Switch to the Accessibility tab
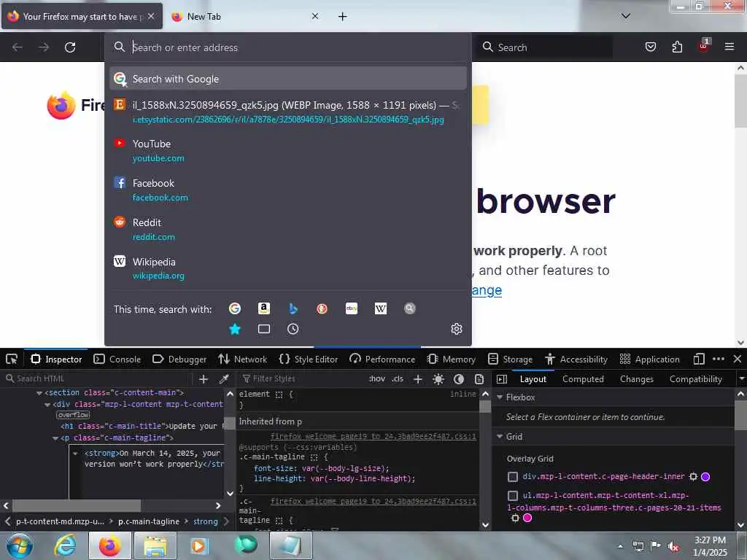This screenshot has height=560, width=747. coord(576,359)
